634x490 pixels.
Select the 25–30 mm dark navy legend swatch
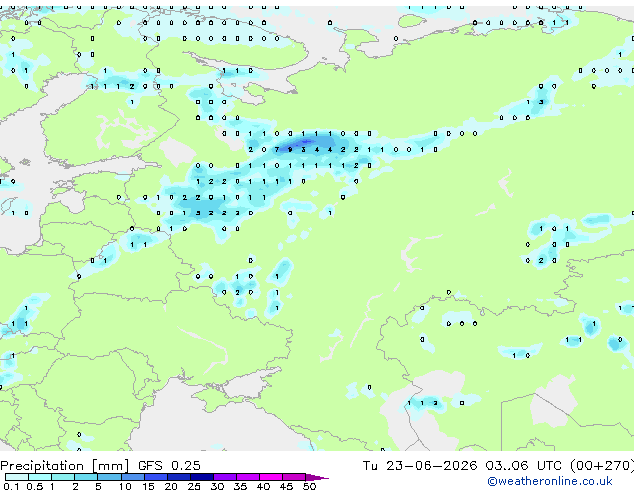[x=202, y=477]
